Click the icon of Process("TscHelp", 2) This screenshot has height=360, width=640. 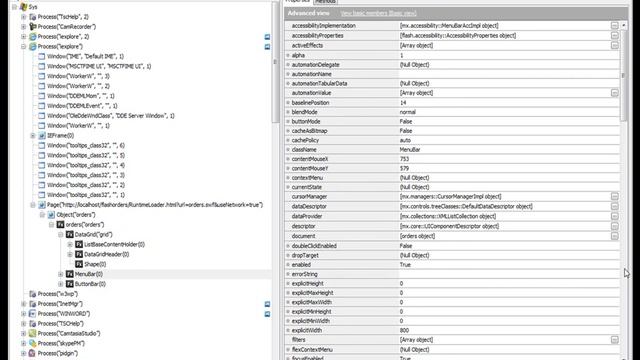click(33, 17)
